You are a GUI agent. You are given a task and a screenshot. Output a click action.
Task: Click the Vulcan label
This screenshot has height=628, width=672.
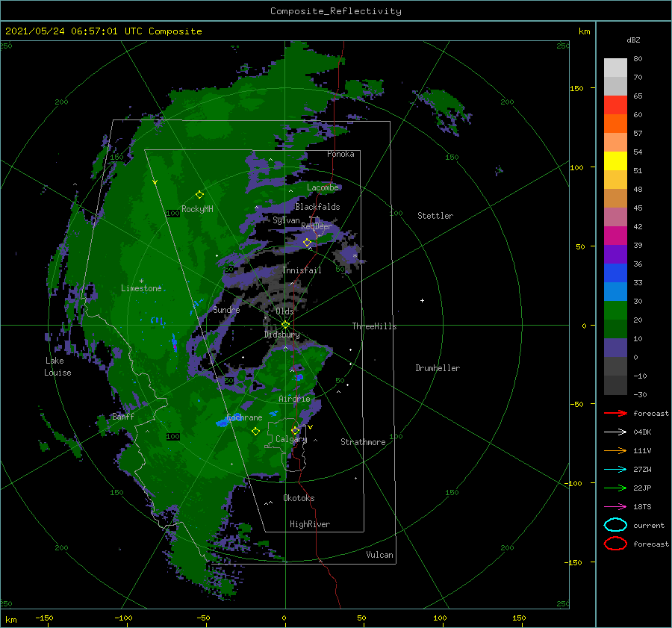[380, 555]
